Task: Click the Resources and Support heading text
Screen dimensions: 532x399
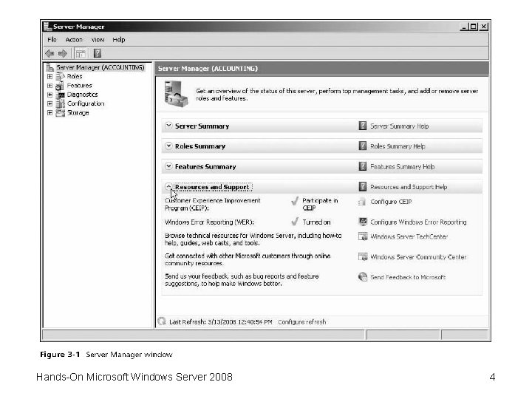Action: coord(212,187)
